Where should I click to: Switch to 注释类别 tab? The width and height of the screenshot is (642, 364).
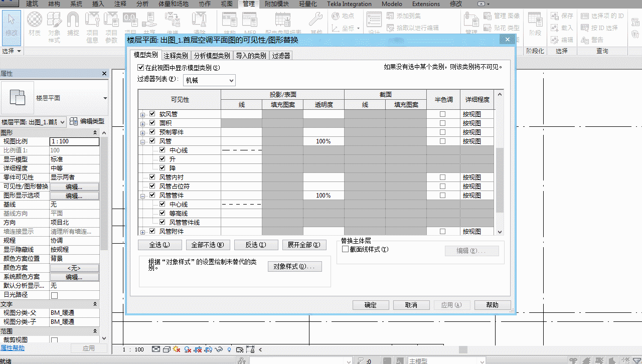(x=176, y=56)
